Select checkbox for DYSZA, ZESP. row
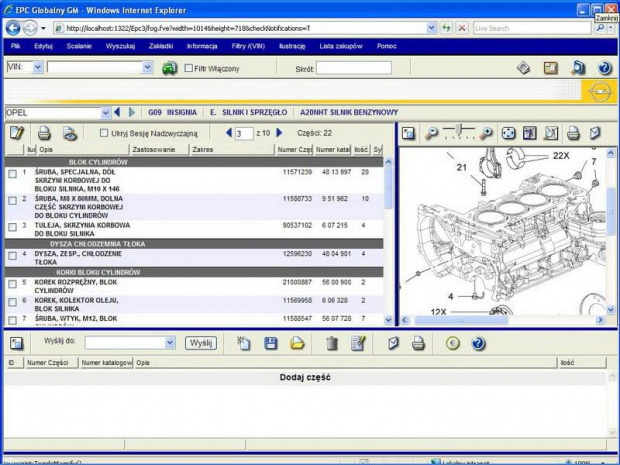The height and width of the screenshot is (465, 620). tap(13, 255)
